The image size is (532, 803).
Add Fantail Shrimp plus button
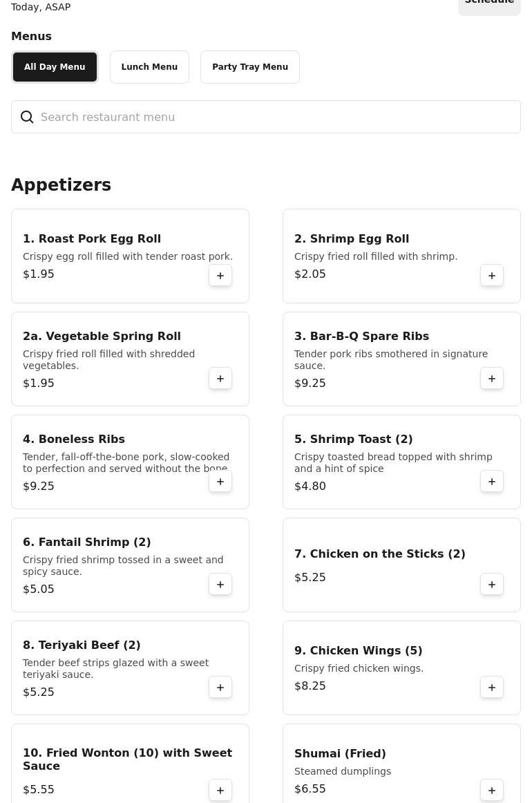coord(220,585)
